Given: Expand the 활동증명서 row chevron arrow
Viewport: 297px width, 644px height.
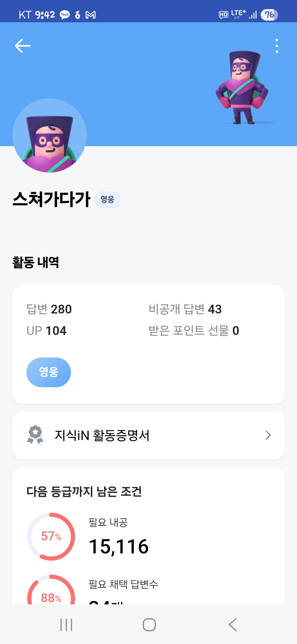Looking at the screenshot, I should pos(268,435).
